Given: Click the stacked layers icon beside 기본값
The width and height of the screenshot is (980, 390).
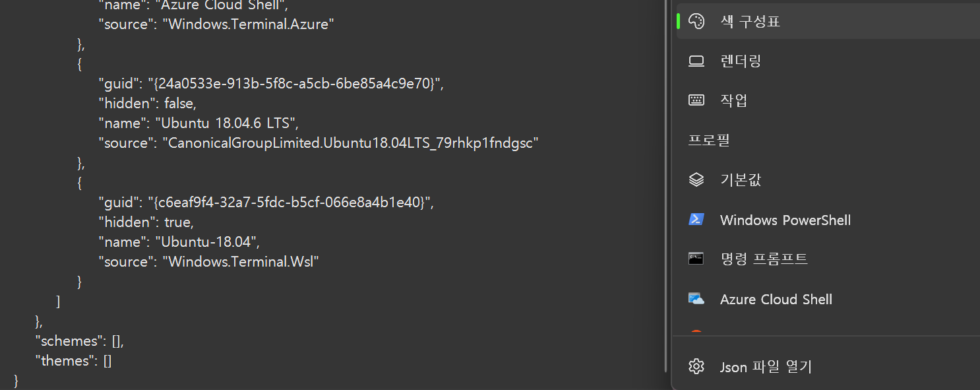Looking at the screenshot, I should pyautogui.click(x=696, y=179).
